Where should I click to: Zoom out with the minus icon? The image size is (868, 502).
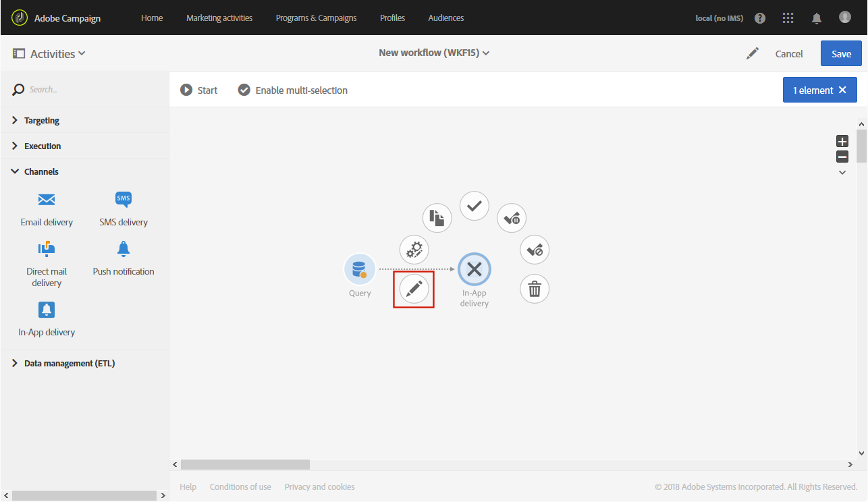(842, 157)
